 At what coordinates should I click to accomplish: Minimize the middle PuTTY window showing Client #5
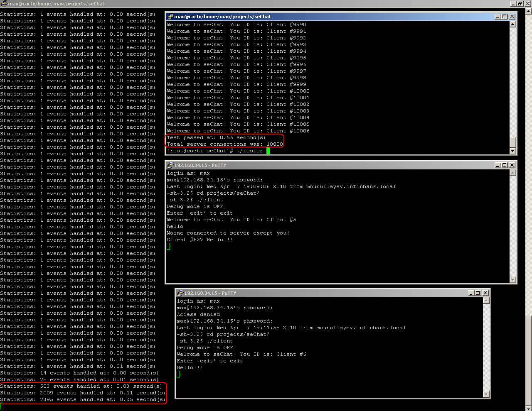(x=498, y=165)
